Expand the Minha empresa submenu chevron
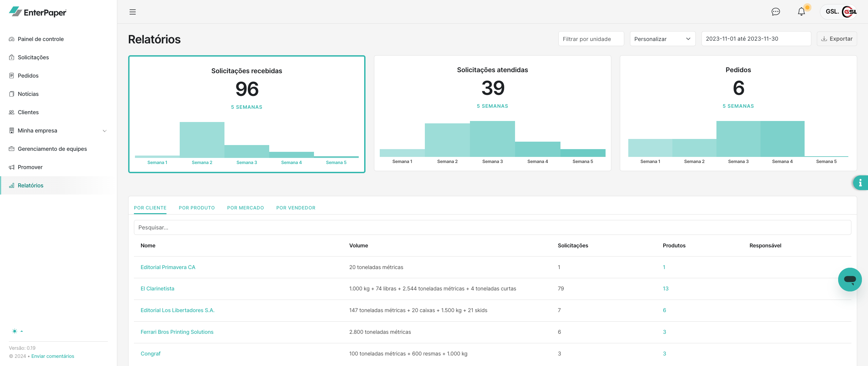868x366 pixels. click(x=105, y=131)
